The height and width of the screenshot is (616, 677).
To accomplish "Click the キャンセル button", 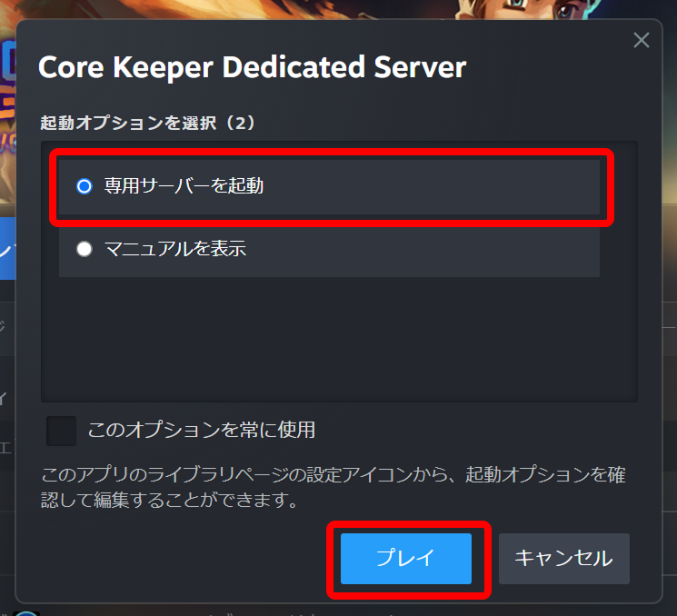I will (x=564, y=559).
